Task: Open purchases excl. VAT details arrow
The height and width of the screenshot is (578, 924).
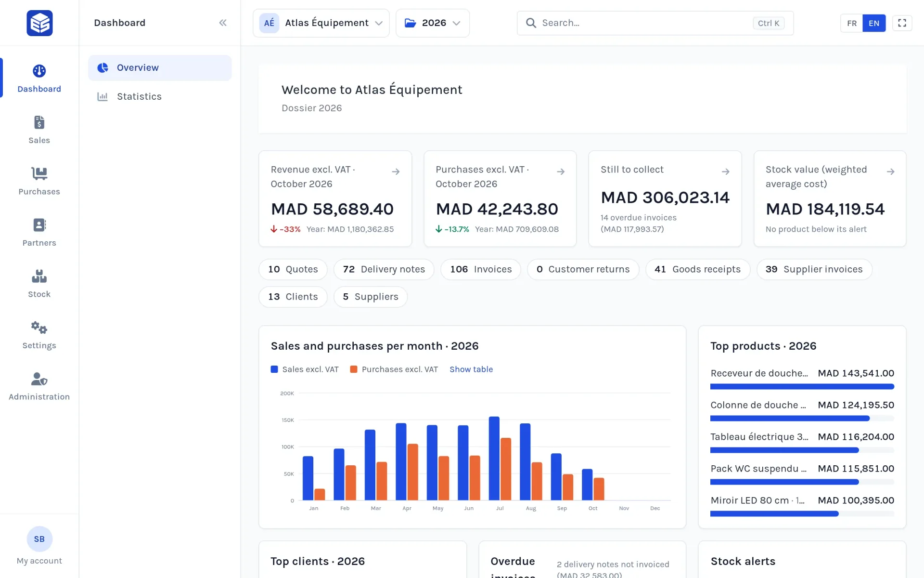Action: [x=561, y=171]
